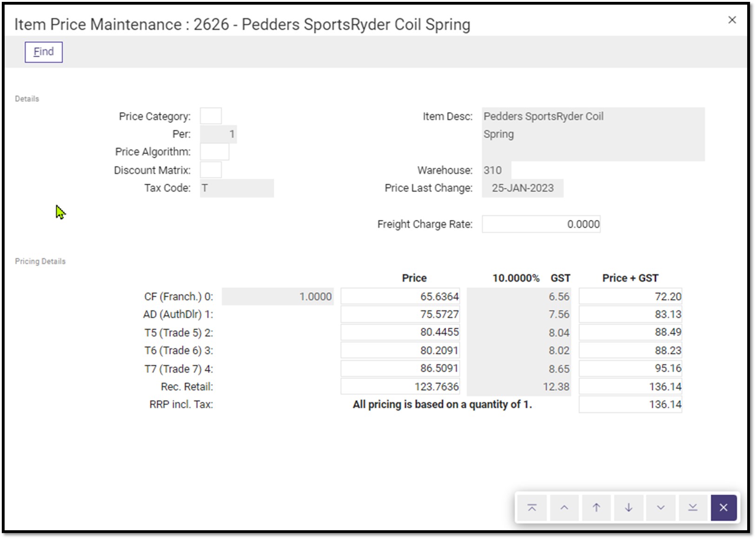Edit RRP incl. Tax value 136.14
756x539 pixels.
coord(630,405)
